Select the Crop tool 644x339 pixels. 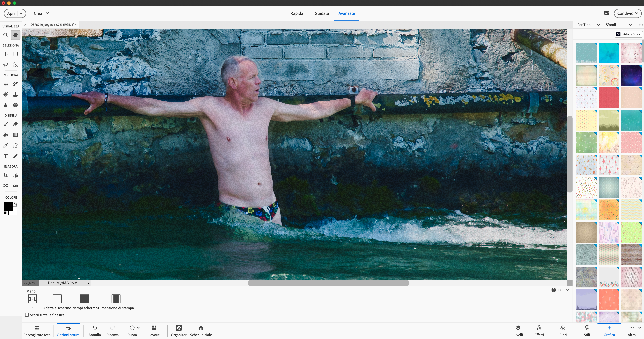pos(5,175)
